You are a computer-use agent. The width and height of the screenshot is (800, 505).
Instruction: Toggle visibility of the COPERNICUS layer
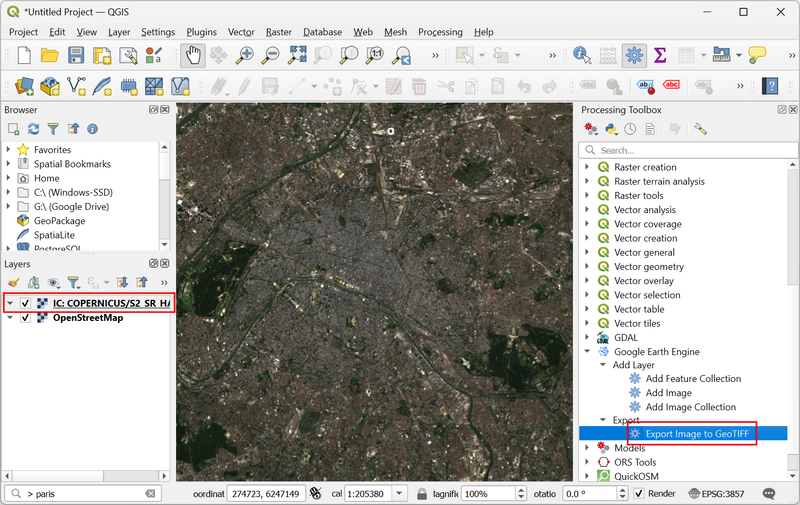[26, 303]
